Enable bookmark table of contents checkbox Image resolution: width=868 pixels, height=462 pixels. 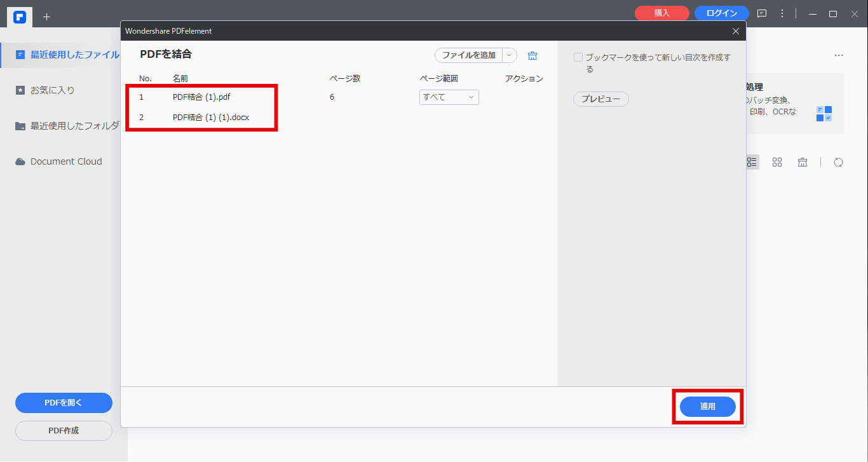(x=578, y=57)
